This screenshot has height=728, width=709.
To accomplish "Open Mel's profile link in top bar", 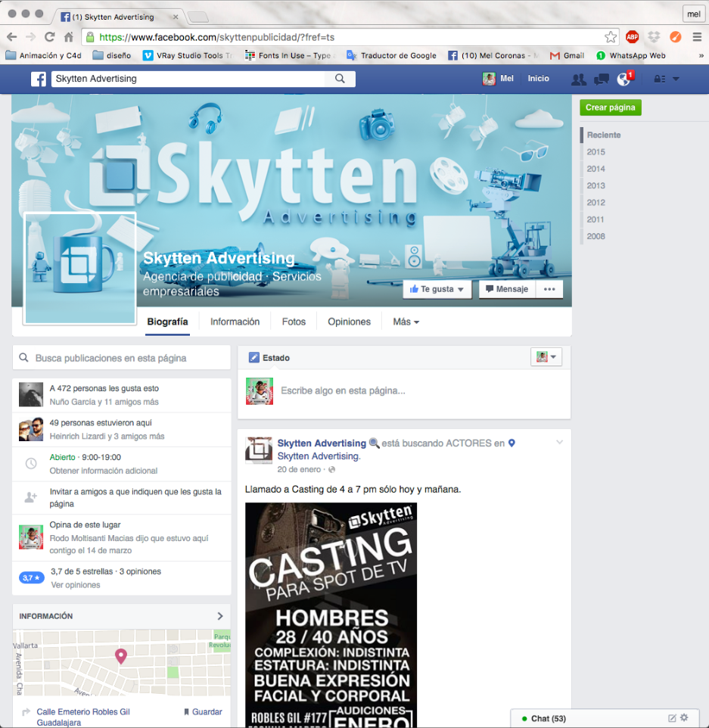I will (498, 79).
